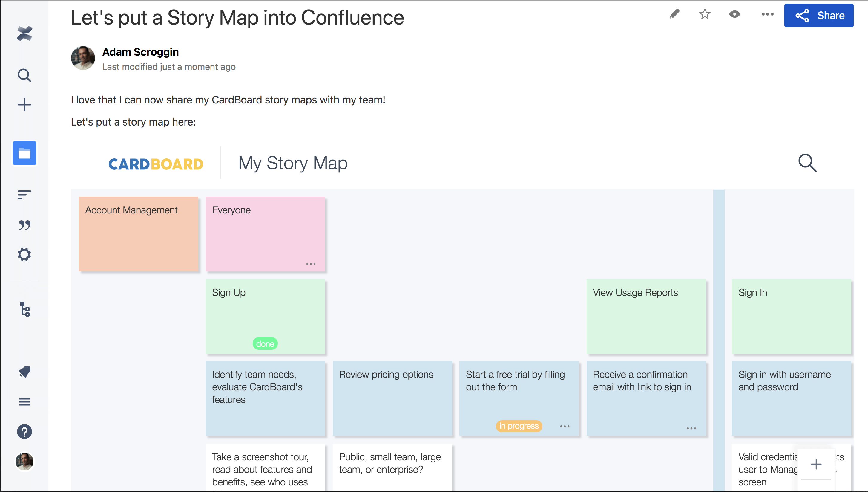Image resolution: width=868 pixels, height=492 pixels.
Task: Select Review pricing options card
Action: pyautogui.click(x=392, y=398)
